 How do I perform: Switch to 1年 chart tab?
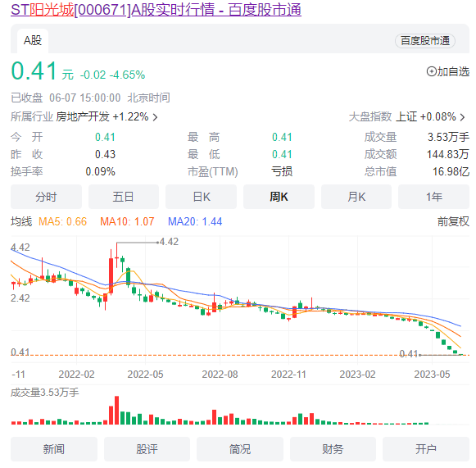coord(433,197)
